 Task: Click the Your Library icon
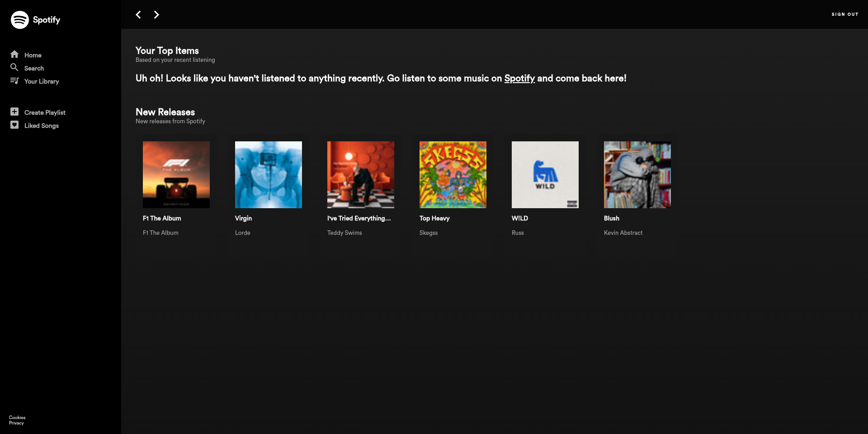14,80
